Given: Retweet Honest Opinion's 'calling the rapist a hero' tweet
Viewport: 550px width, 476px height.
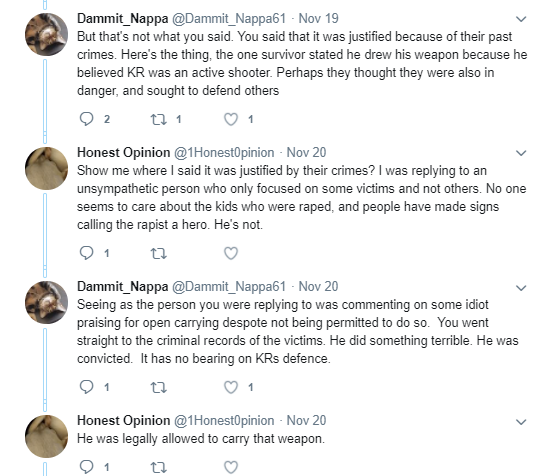Looking at the screenshot, I should [159, 253].
